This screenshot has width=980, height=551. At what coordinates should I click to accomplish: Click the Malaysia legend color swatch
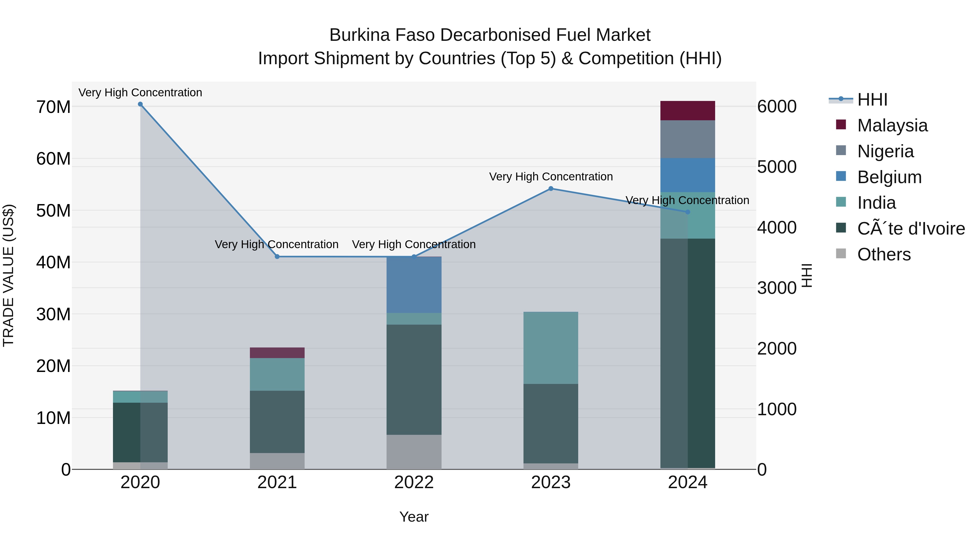click(x=841, y=125)
